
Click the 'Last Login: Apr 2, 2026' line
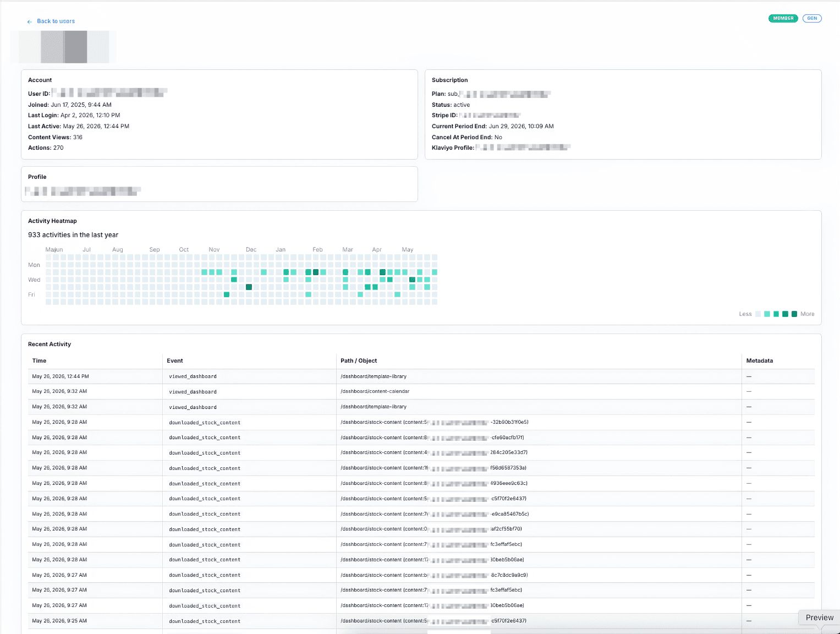(x=74, y=115)
